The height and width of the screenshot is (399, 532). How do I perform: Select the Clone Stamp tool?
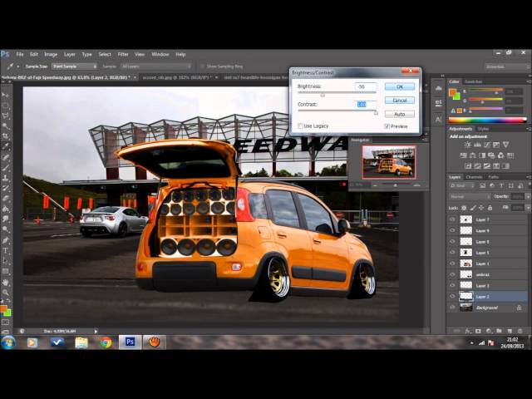(6, 178)
